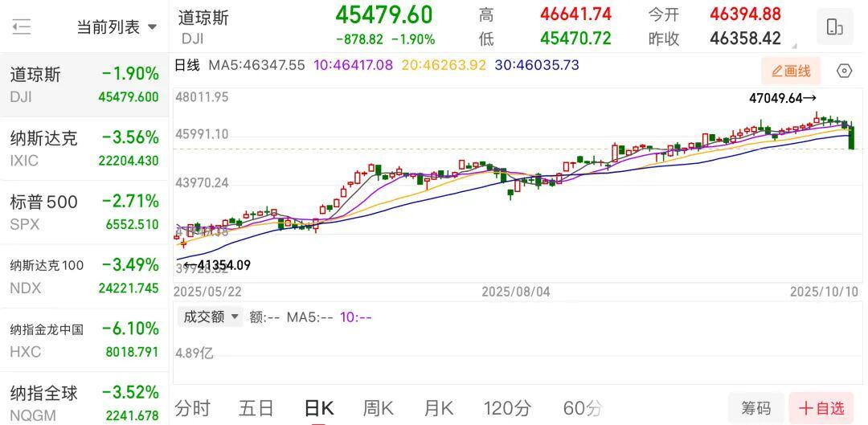
Task: Tap the landscape rotate screen icon
Action: 834,27
